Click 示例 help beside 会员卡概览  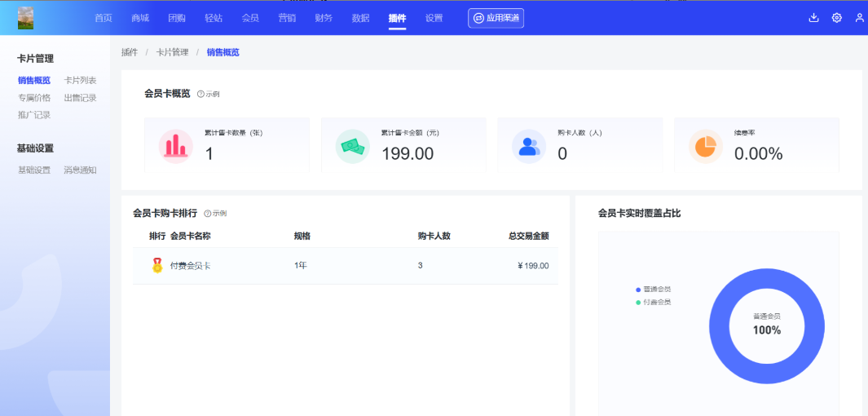click(x=209, y=95)
